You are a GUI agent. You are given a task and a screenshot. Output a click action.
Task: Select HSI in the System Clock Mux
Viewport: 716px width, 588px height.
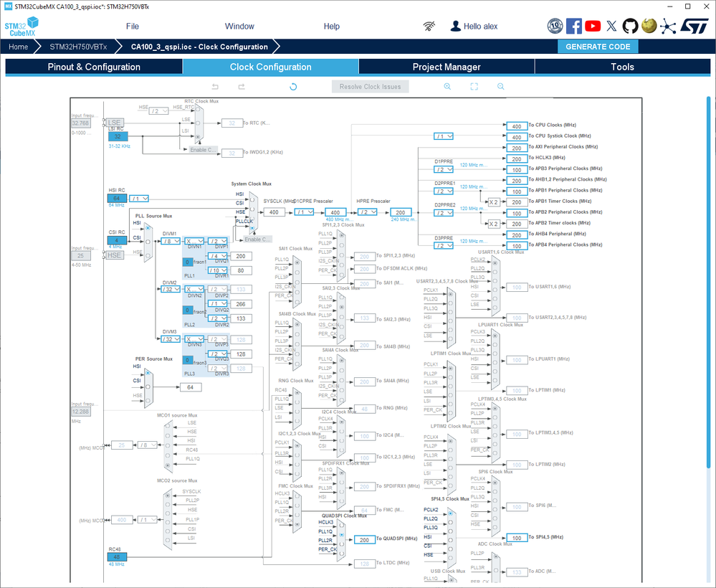[252, 199]
